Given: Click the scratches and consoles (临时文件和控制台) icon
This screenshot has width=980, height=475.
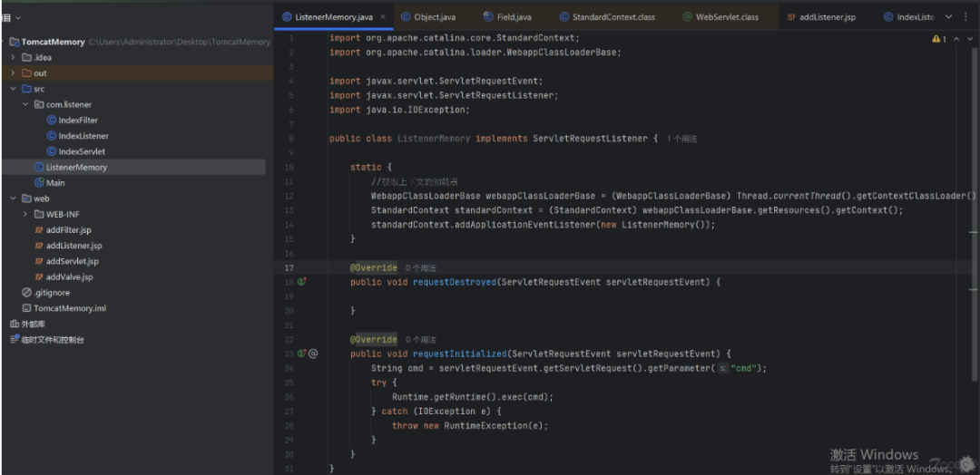Looking at the screenshot, I should coord(15,340).
